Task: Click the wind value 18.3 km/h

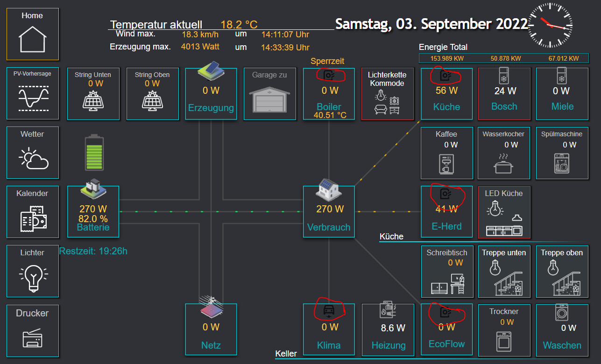Action: coord(200,35)
